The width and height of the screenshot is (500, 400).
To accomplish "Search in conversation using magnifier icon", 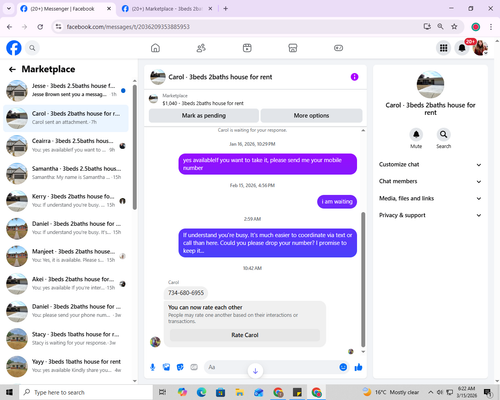I will coord(443,134).
